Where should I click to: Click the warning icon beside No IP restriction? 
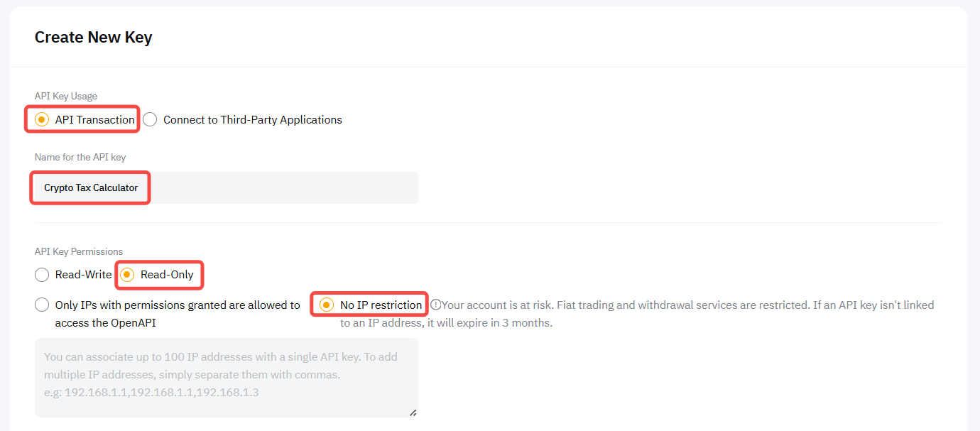436,305
